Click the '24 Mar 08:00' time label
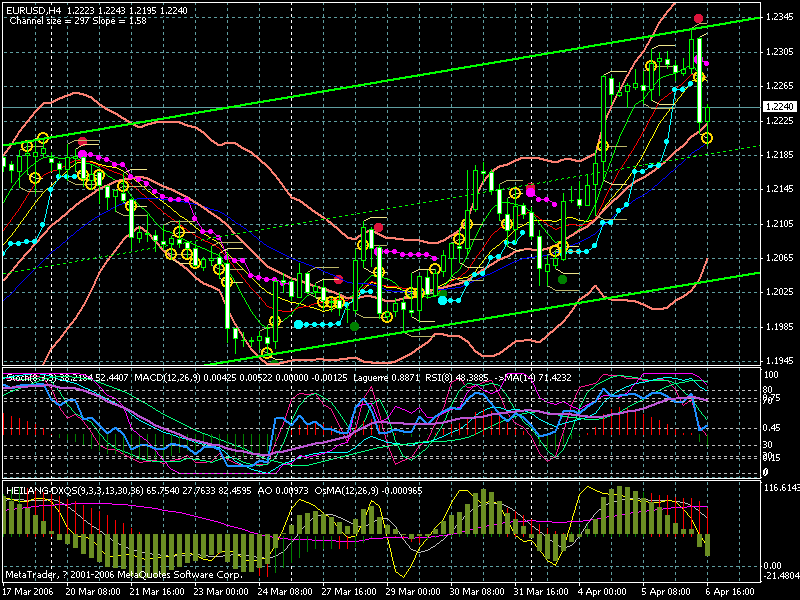The height and width of the screenshot is (600, 800). 285,592
